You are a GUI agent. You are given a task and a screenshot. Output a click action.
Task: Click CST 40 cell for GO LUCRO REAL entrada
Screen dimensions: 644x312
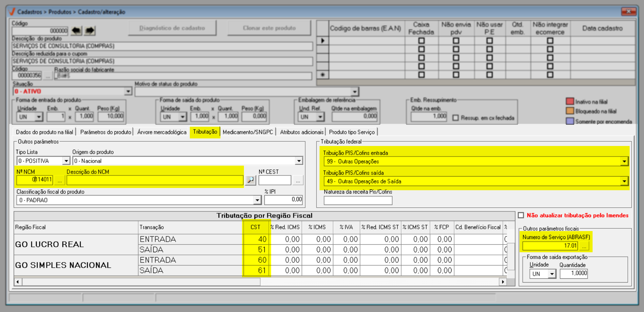point(256,239)
